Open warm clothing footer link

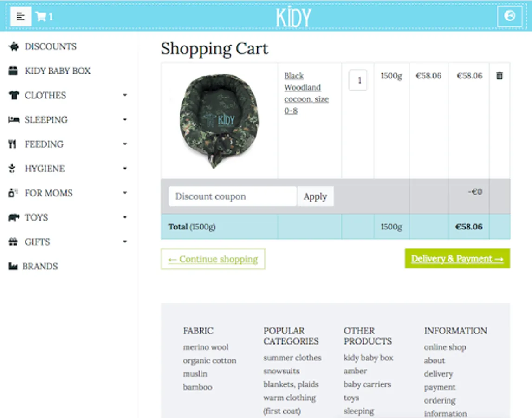290,398
